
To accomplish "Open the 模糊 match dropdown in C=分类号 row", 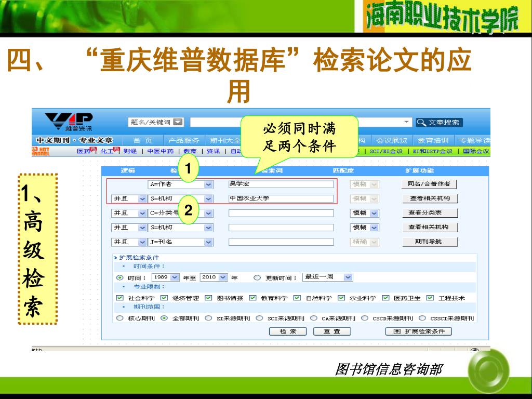I will [x=374, y=214].
